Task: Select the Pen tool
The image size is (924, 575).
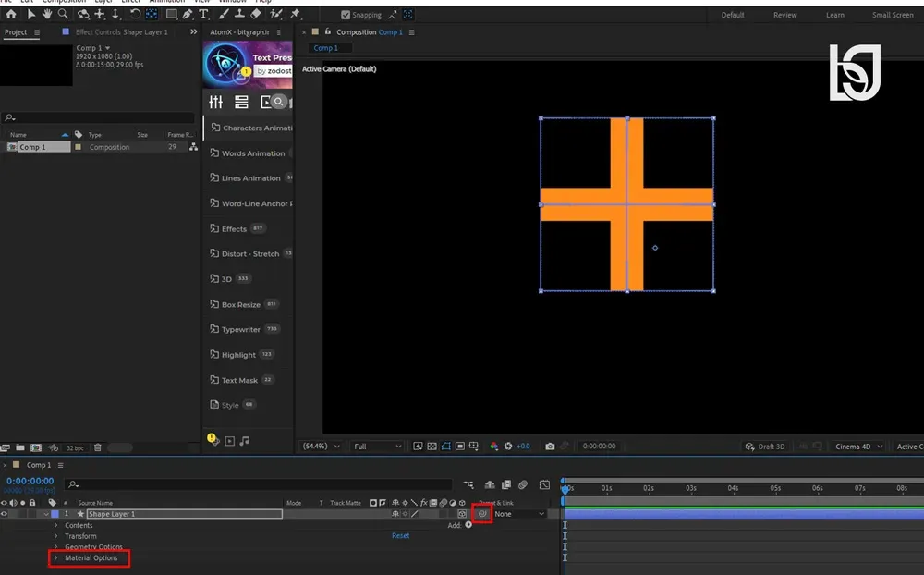Action: click(188, 14)
